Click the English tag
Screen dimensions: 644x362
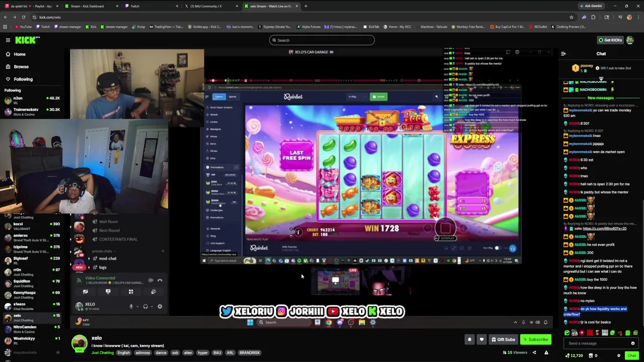pos(123,352)
